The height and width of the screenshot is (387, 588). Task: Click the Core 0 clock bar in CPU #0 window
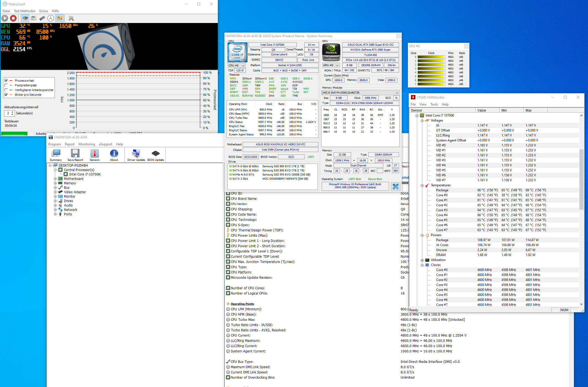pyautogui.click(x=431, y=57)
